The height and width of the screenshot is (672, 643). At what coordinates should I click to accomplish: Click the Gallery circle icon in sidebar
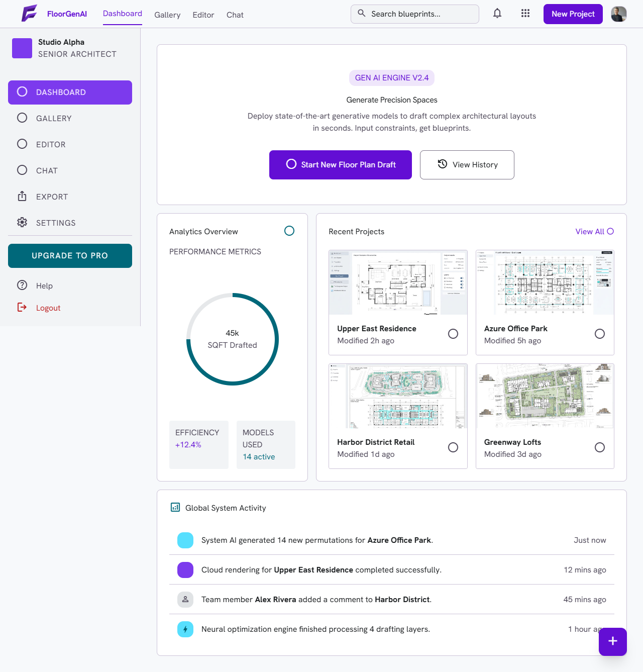(x=22, y=118)
